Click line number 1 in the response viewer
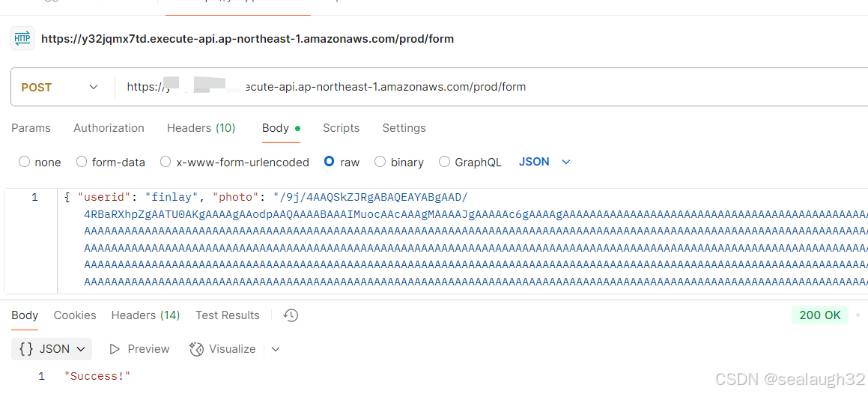The width and height of the screenshot is (868, 394). [41, 376]
